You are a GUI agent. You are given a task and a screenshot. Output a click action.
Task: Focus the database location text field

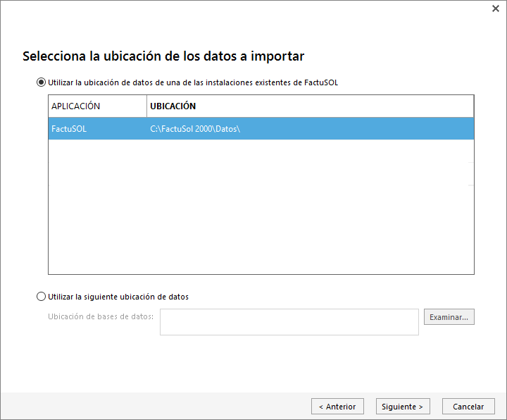pyautogui.click(x=289, y=322)
